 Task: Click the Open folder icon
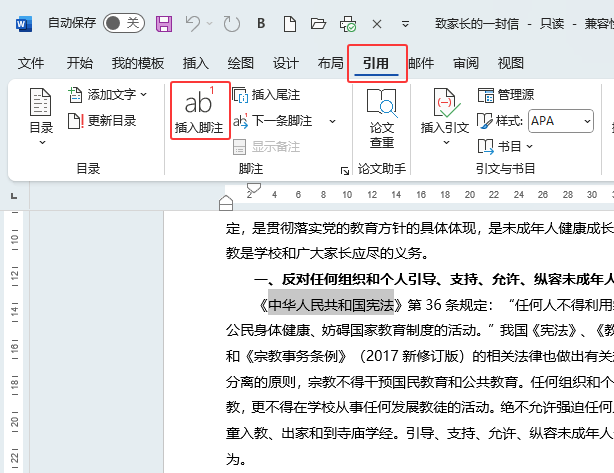pos(318,24)
